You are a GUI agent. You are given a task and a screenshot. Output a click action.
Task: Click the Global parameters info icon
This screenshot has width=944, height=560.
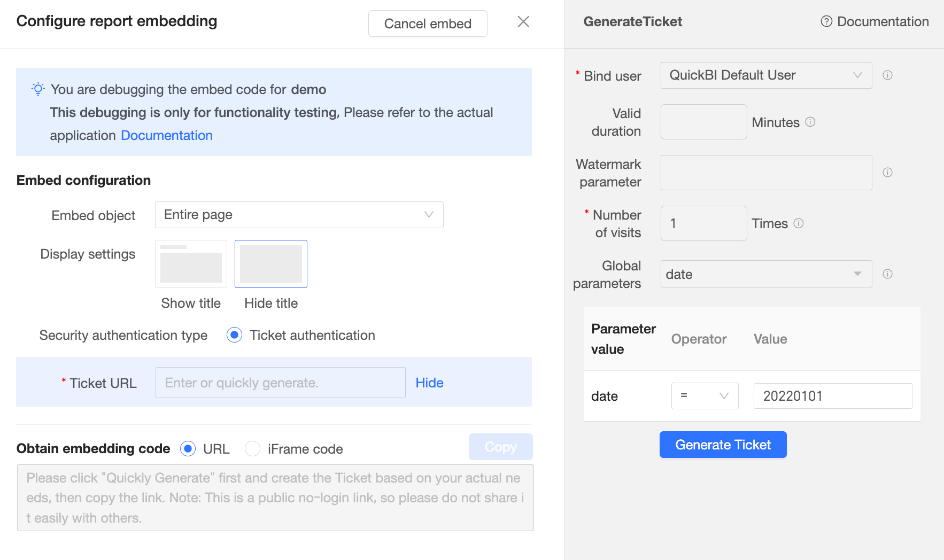[887, 274]
